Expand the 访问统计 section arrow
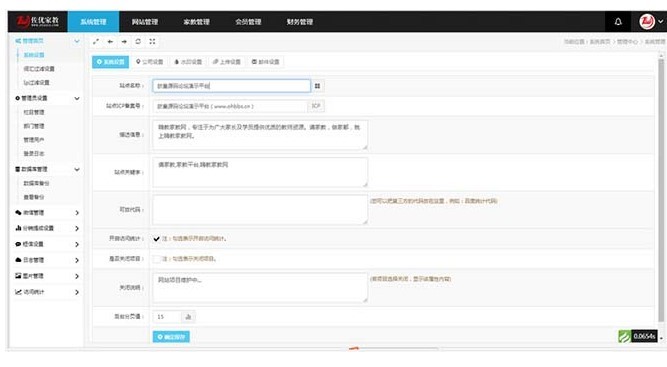The image size is (667, 367). click(77, 292)
